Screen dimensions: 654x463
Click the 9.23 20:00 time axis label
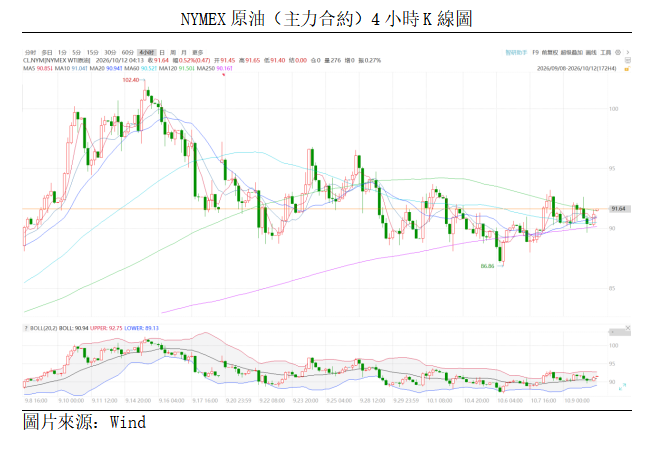tap(305, 400)
